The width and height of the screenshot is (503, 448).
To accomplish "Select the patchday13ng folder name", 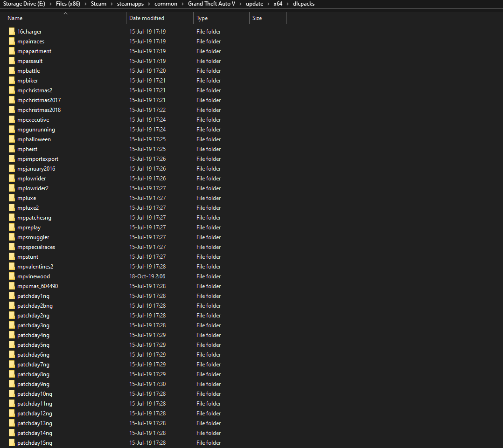I will point(35,423).
